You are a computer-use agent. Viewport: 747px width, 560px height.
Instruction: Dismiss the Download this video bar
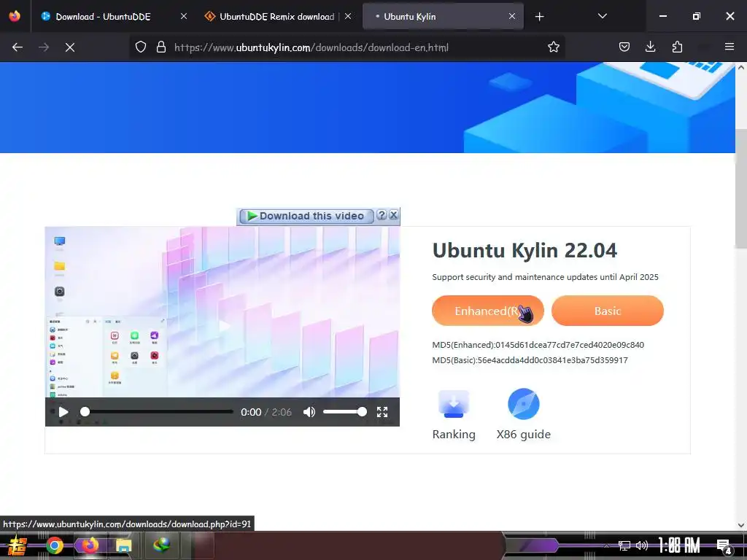[x=393, y=215]
